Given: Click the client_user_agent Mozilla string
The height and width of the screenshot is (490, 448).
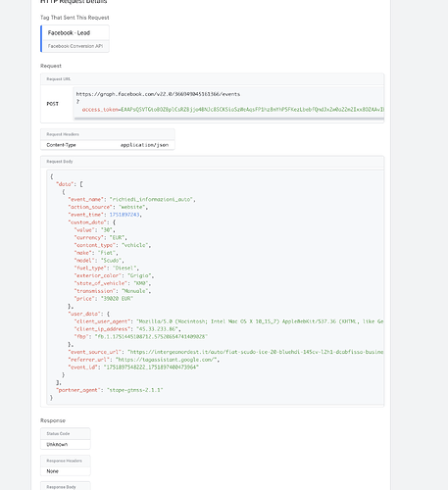Looking at the screenshot, I should pos(260,321).
